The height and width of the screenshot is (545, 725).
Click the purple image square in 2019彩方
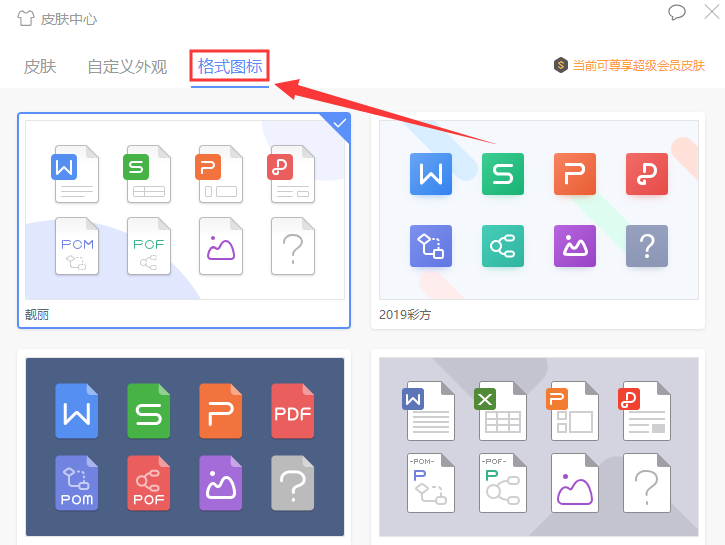(575, 246)
